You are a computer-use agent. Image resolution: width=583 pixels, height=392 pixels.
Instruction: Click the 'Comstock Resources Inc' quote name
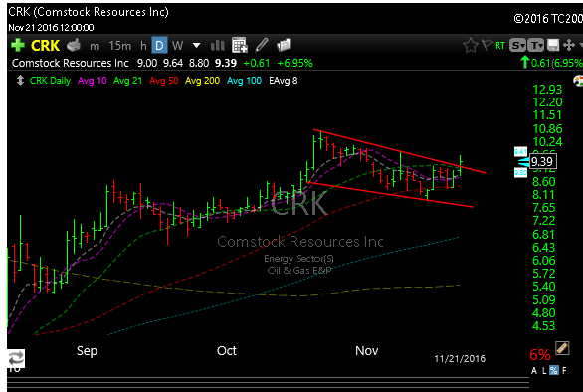(x=71, y=63)
